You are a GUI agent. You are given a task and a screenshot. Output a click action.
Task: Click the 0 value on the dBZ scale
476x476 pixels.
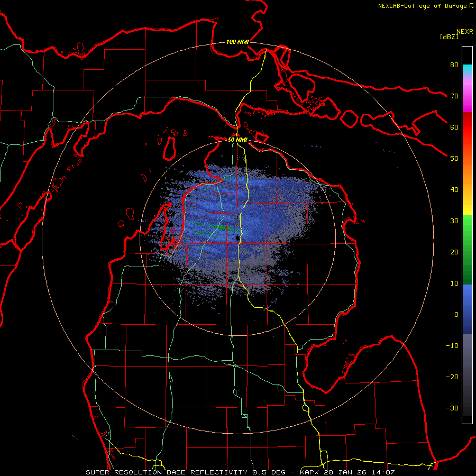pyautogui.click(x=456, y=315)
